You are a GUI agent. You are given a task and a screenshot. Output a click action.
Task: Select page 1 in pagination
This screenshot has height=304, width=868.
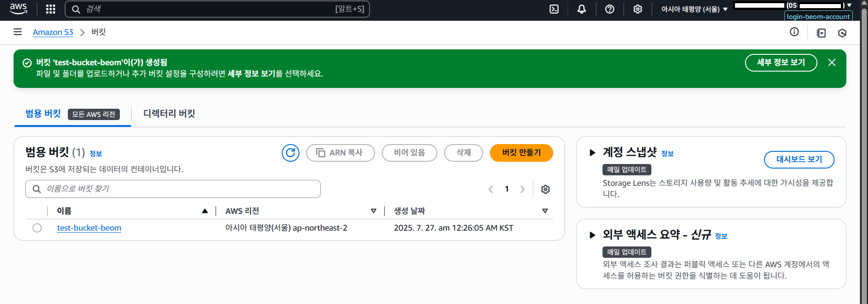pyautogui.click(x=507, y=189)
